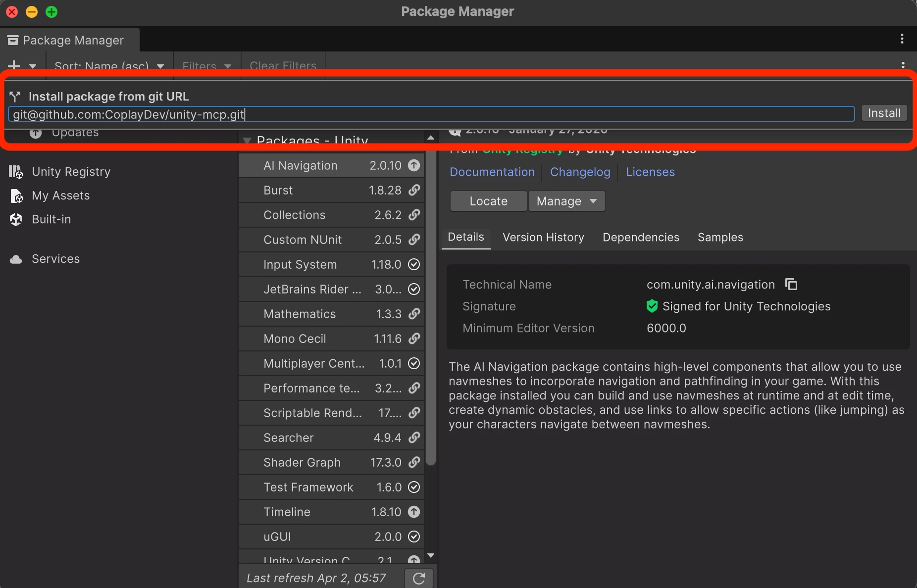Open the Sort: Name (asc) dropdown
The image size is (917, 588).
click(109, 65)
